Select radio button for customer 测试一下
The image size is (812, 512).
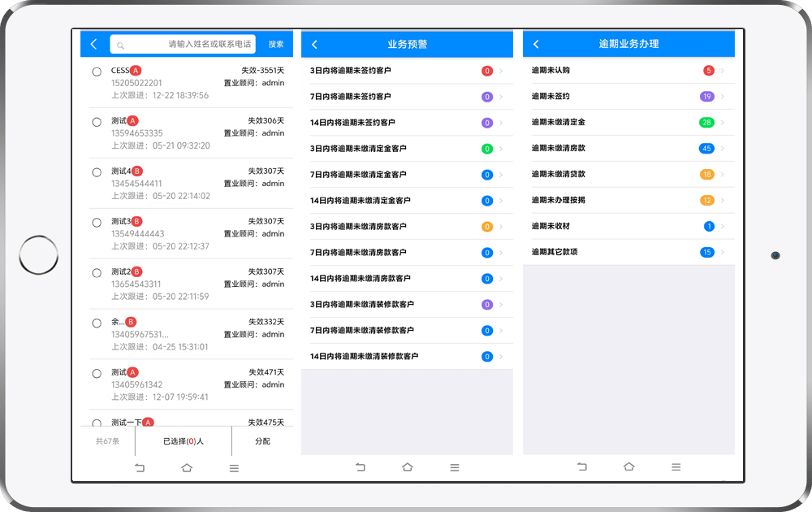[x=97, y=423]
